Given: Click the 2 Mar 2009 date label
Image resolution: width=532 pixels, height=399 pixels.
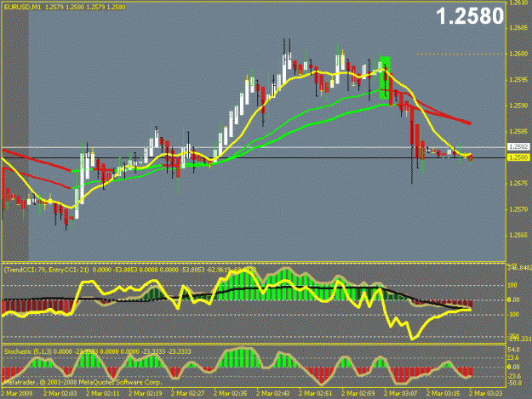Looking at the screenshot, I should [x=17, y=394].
